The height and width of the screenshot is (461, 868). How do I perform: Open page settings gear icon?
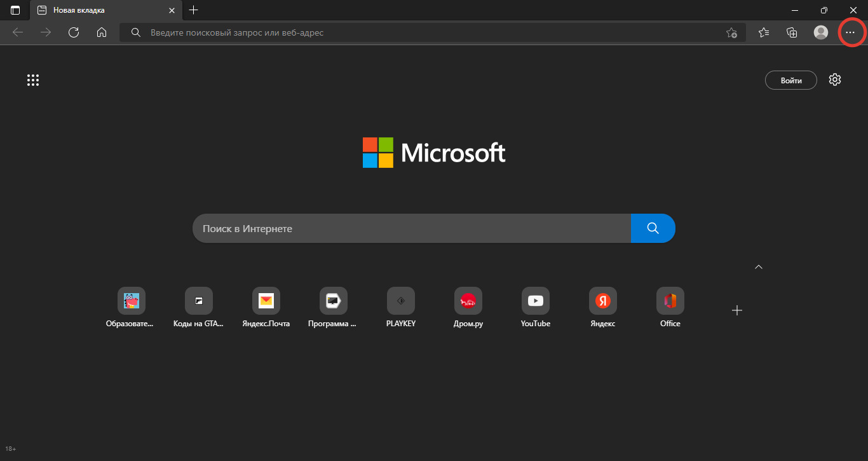pos(835,79)
